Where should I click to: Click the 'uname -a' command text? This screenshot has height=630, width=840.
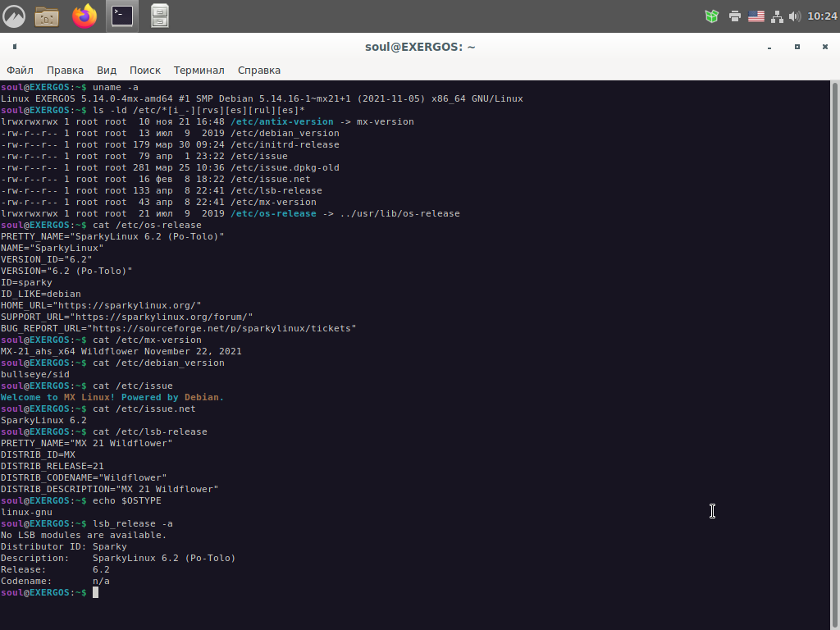point(115,87)
